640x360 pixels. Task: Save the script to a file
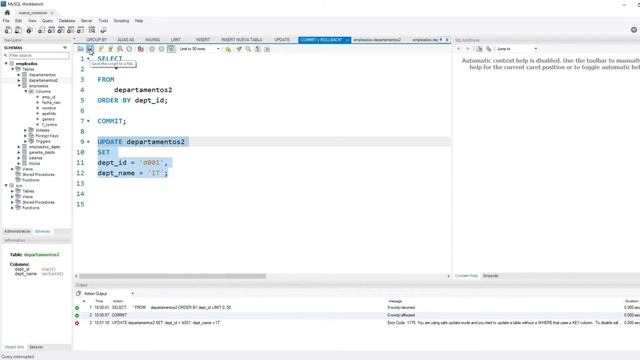click(x=90, y=49)
